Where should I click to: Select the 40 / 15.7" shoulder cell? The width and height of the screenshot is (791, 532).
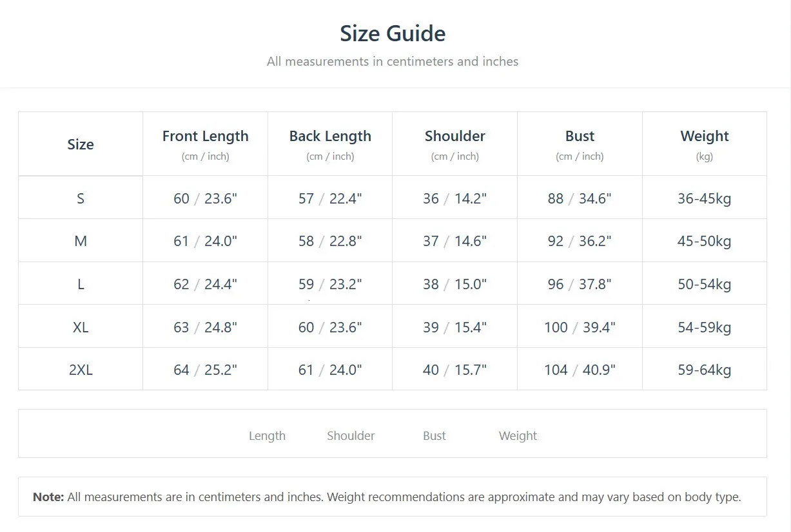(x=454, y=370)
